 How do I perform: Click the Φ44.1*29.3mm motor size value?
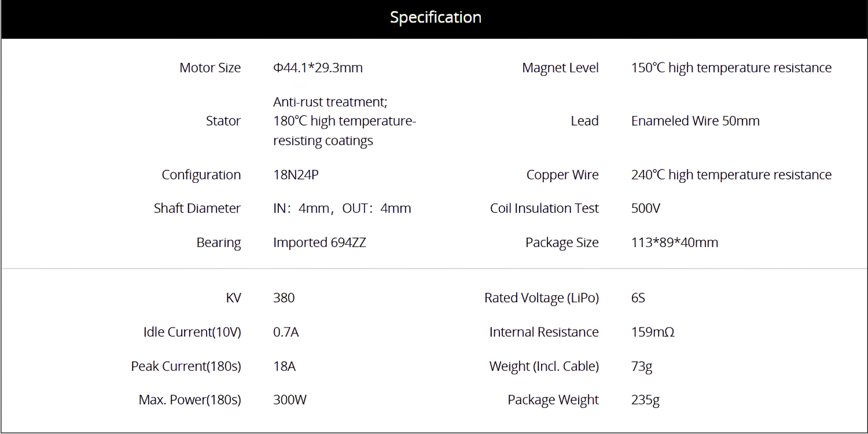[318, 68]
